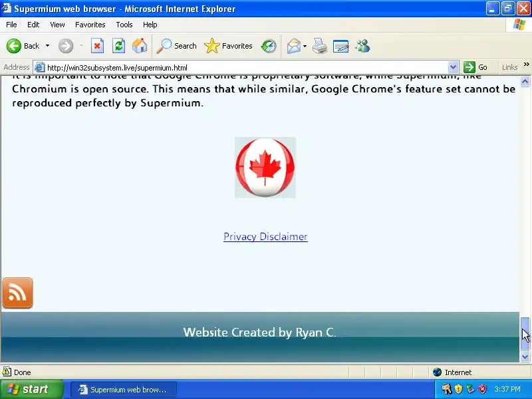The height and width of the screenshot is (399, 532).
Task: Open the Help menu
Action: click(x=150, y=25)
